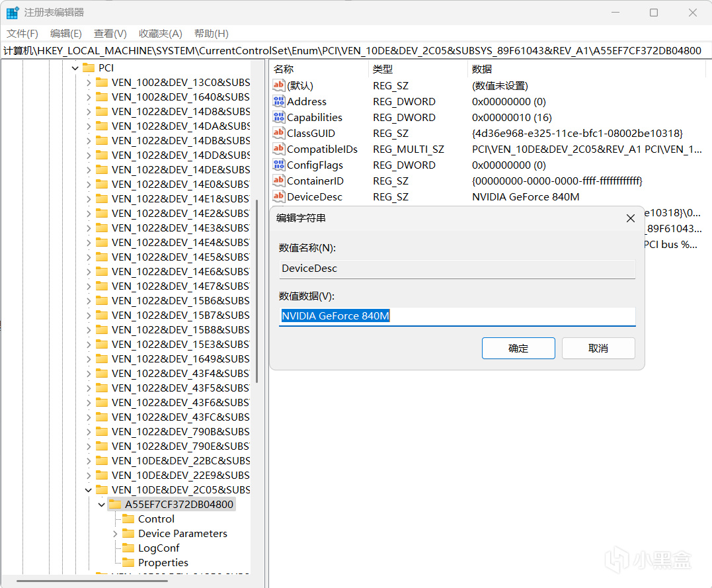
Task: Click the 数值名称 DeviceDesc field
Action: pyautogui.click(x=457, y=269)
